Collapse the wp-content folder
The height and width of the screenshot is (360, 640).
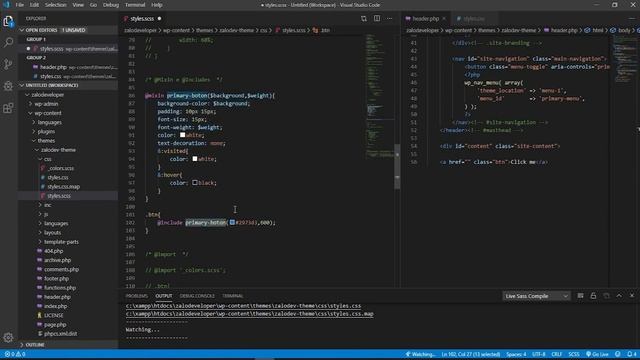click(x=48, y=113)
